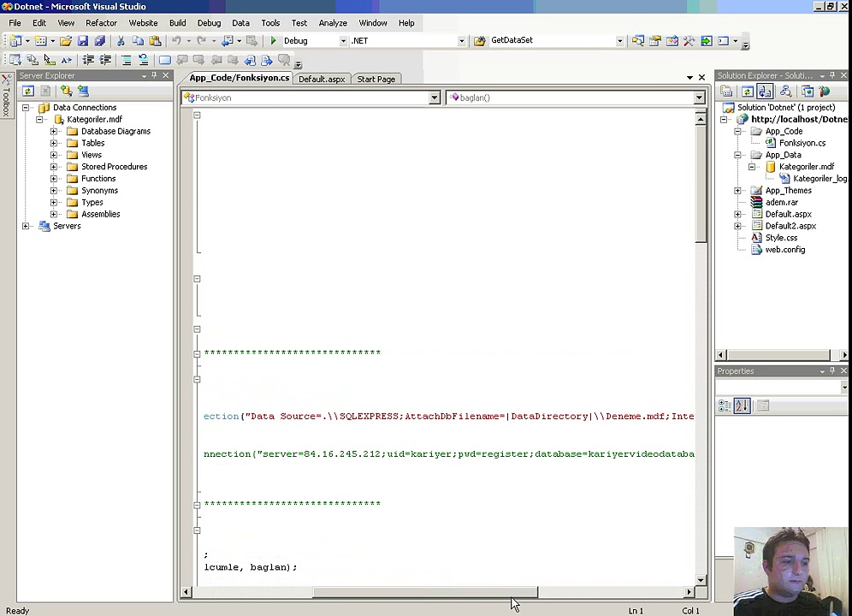Screen dimensions: 852x616
Task: Select adem.rar file
Action: coord(781,203)
